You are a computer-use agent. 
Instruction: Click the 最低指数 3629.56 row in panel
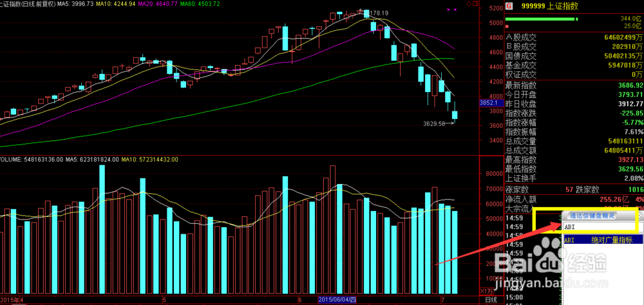pos(574,169)
